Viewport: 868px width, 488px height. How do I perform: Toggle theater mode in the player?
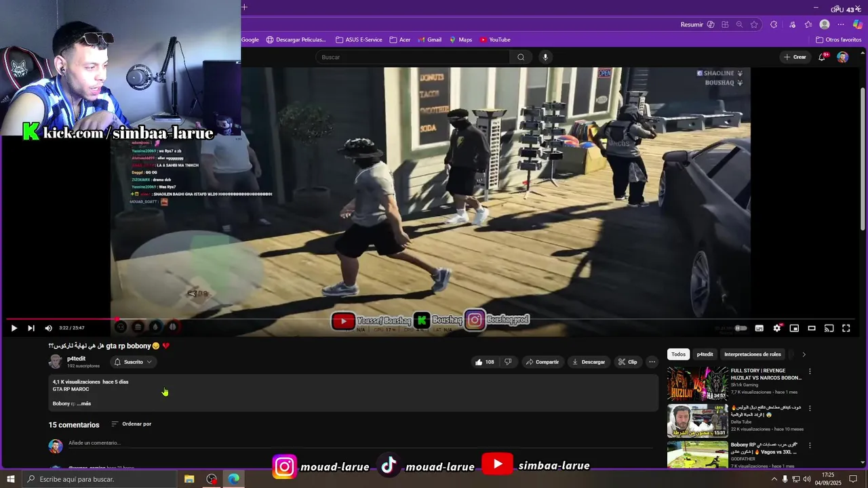point(812,328)
